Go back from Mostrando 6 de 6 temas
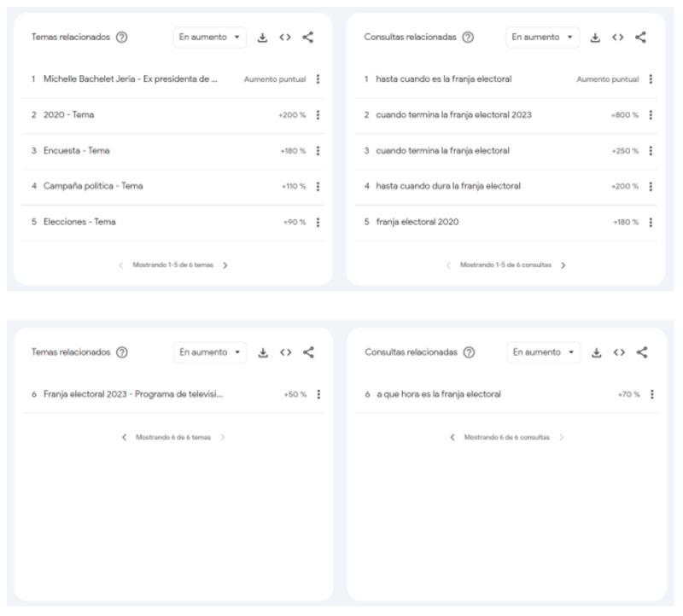This screenshot has height=616, width=683. tap(125, 438)
